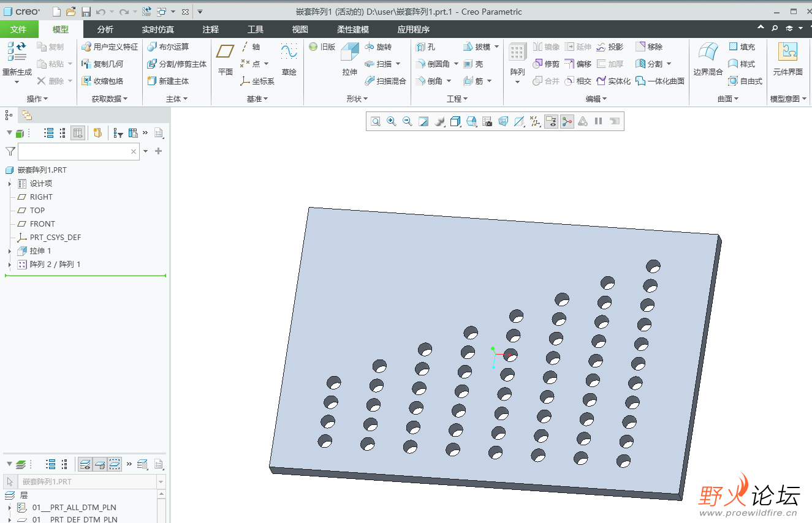Click the Zoom In magnifier icon
812x523 pixels.
(x=392, y=121)
